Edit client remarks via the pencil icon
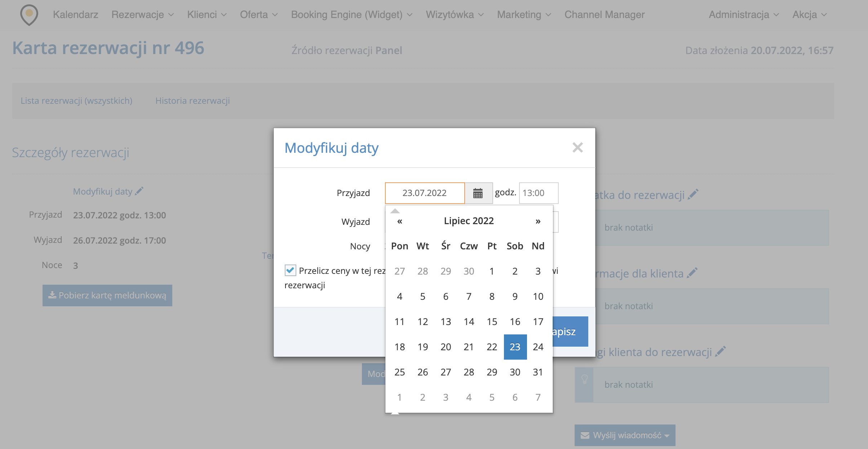 pyautogui.click(x=720, y=352)
